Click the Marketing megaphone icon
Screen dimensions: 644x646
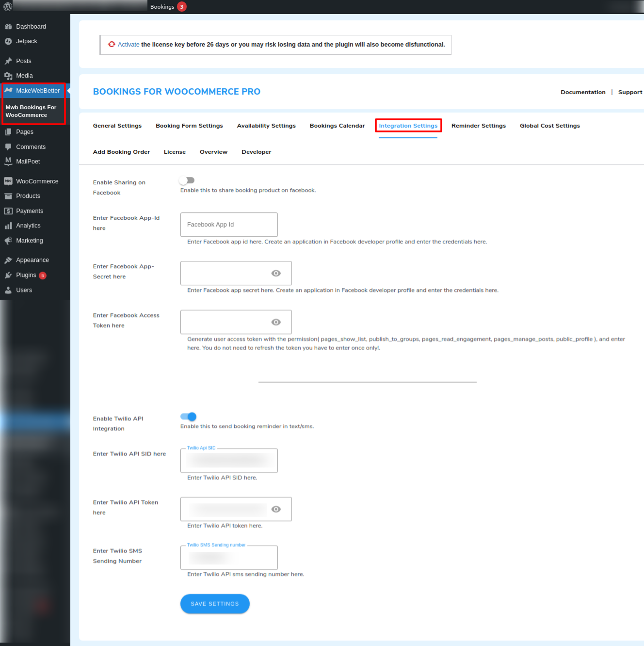[8, 241]
